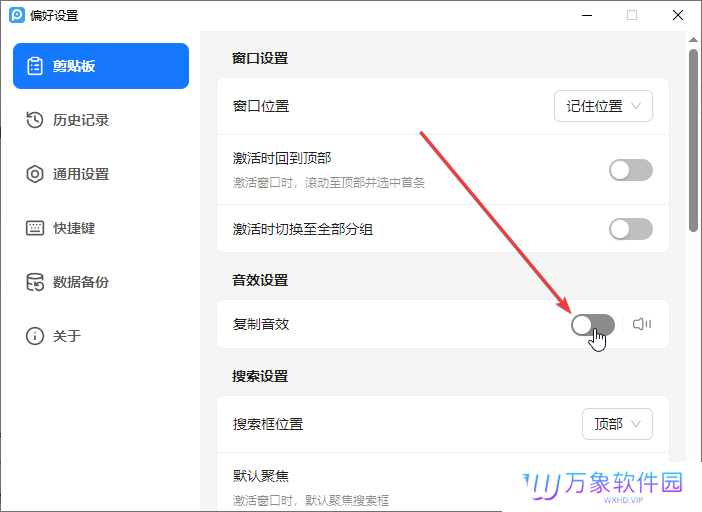Open the 剪贴板 settings tab
The width and height of the screenshot is (702, 512).
click(101, 66)
